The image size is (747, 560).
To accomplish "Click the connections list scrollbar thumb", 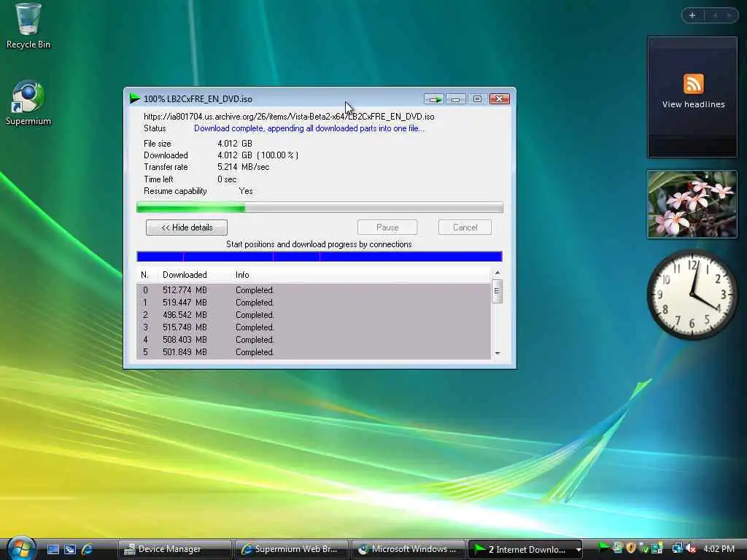I will point(498,291).
